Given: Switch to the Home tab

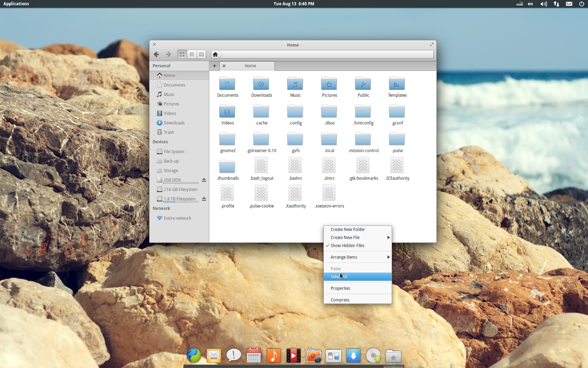Looking at the screenshot, I should point(250,66).
